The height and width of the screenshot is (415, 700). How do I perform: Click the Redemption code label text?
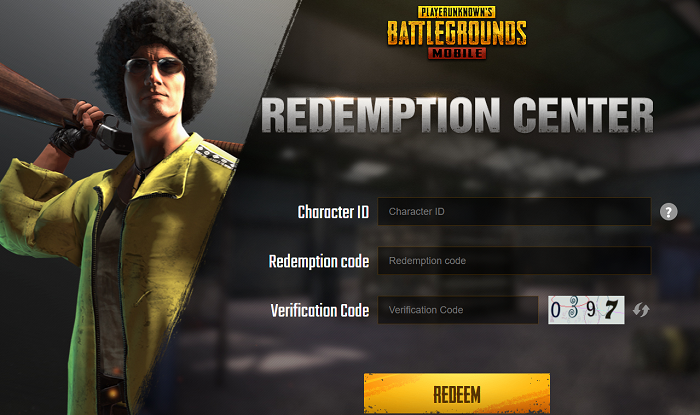319,261
